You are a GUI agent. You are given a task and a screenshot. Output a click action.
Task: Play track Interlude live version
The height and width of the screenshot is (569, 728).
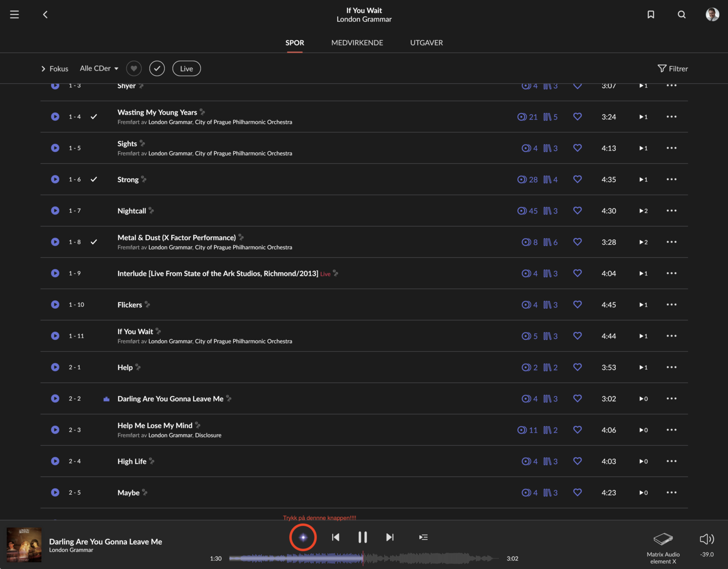point(55,273)
